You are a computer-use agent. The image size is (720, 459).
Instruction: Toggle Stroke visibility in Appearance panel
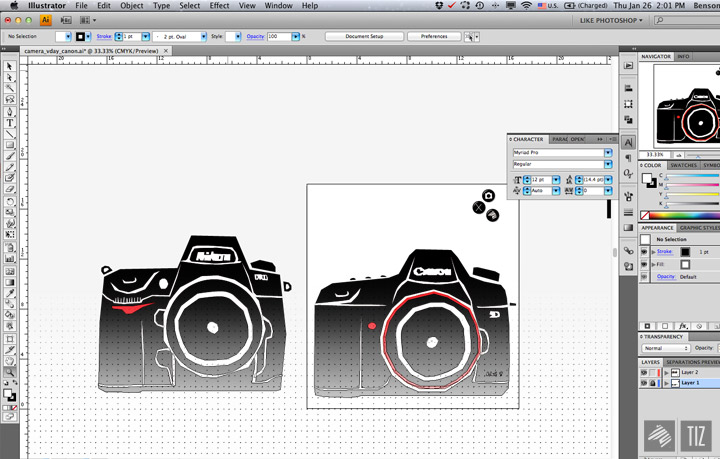pos(645,252)
